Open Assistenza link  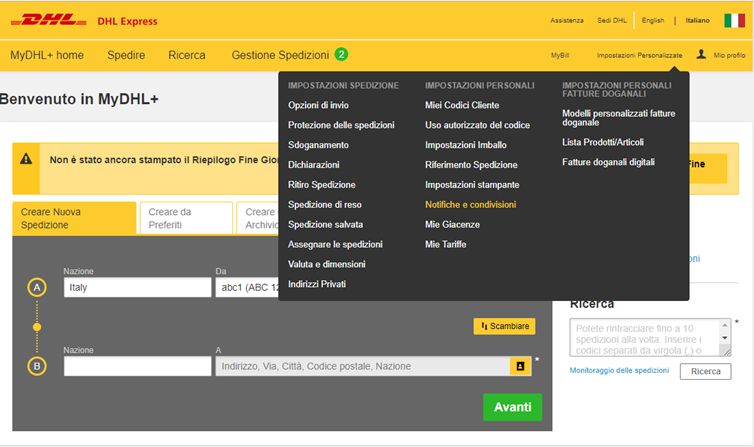567,20
